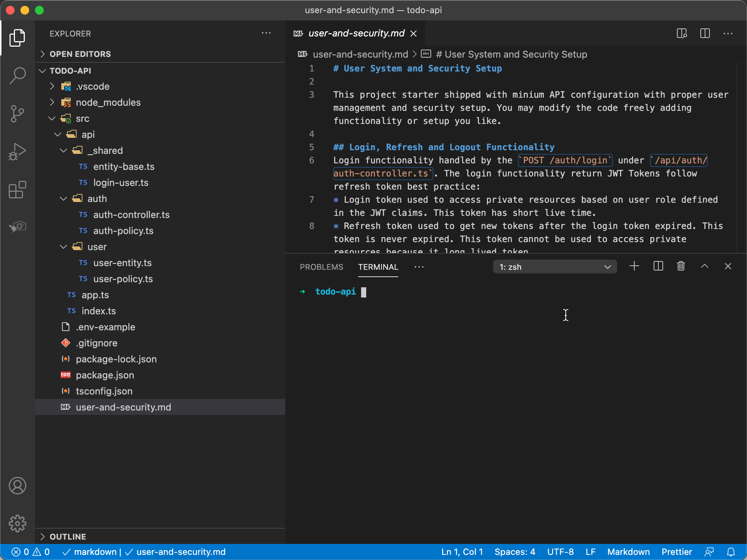Change indentation via Spaces: 4

[515, 552]
